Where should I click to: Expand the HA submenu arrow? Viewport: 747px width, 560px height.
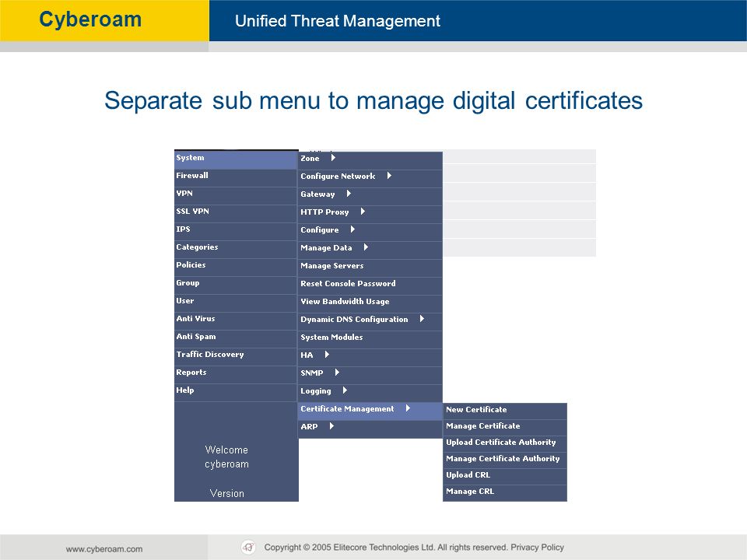click(x=327, y=355)
